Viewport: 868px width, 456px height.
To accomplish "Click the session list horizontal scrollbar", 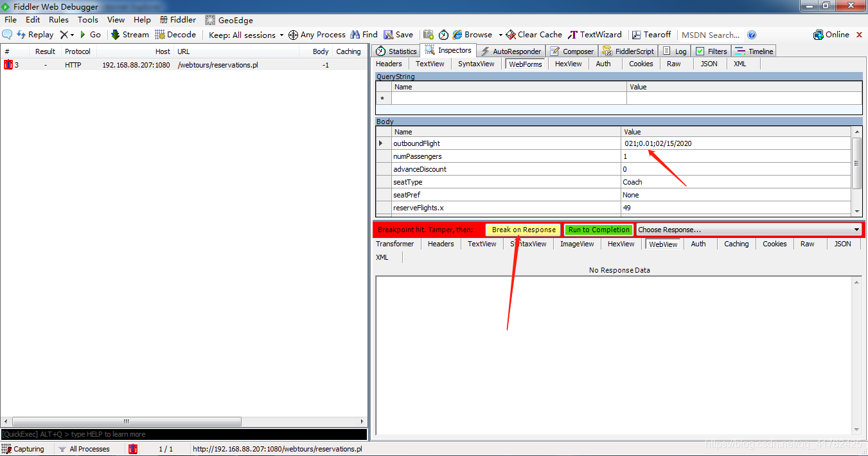I will tap(126, 421).
